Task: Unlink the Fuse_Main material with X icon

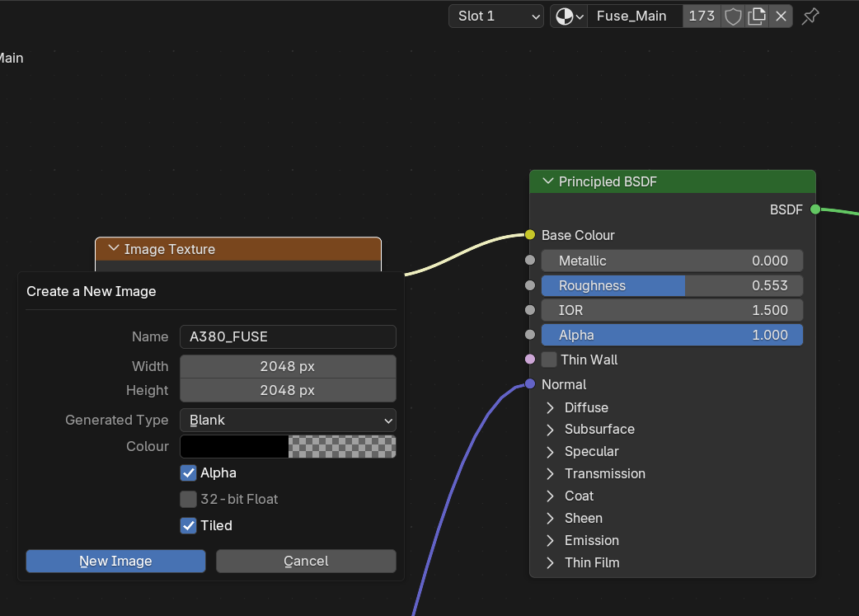Action: click(x=782, y=16)
